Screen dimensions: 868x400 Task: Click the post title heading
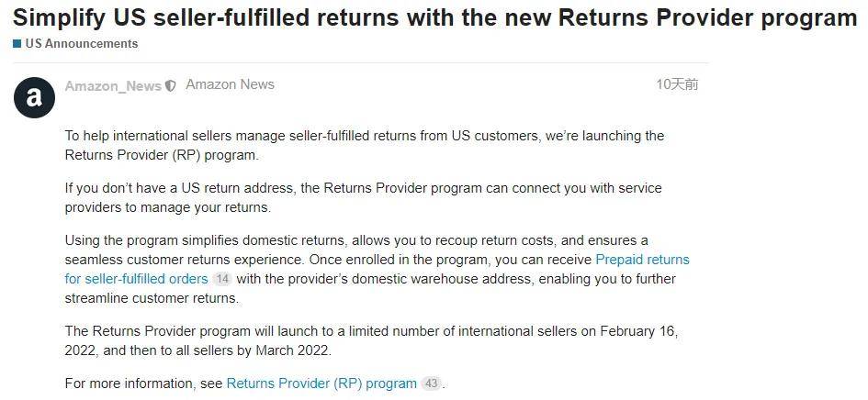(434, 17)
